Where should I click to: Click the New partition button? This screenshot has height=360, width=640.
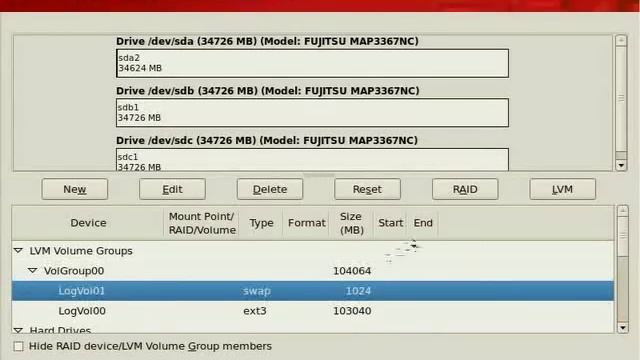75,189
